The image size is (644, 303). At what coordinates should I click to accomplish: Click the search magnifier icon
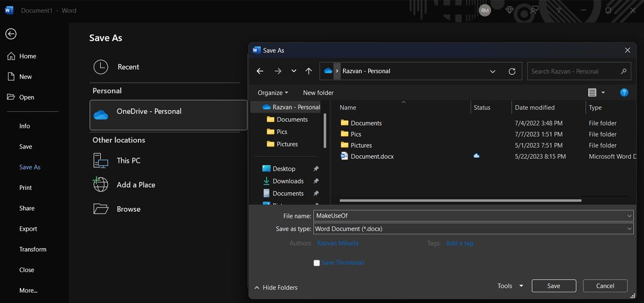click(x=624, y=71)
